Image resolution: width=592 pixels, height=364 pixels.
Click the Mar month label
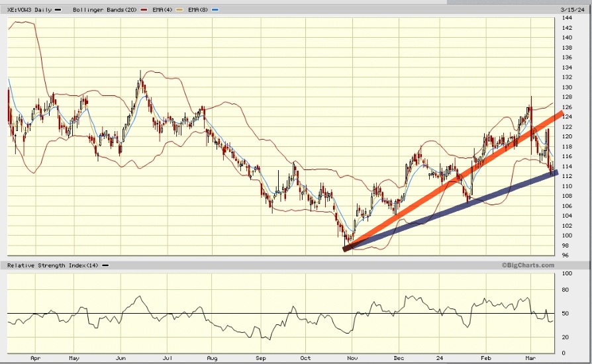(531, 358)
